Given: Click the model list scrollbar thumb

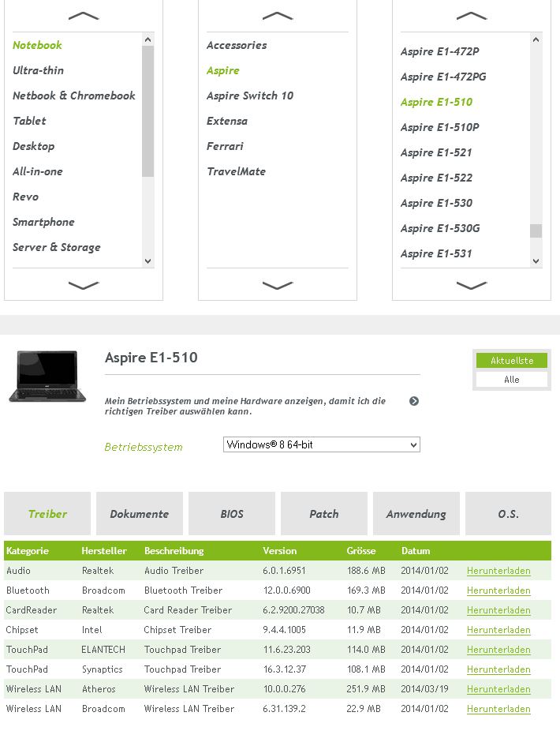Looking at the screenshot, I should tap(536, 231).
